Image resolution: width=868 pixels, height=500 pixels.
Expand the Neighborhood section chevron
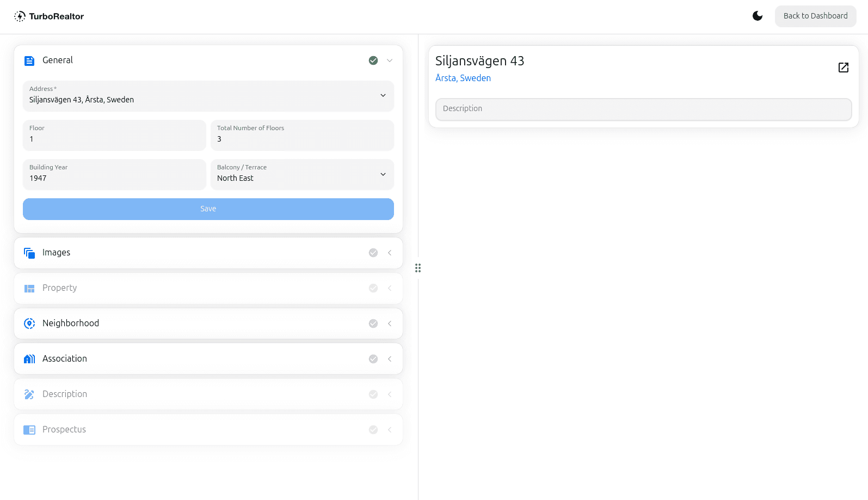tap(390, 324)
